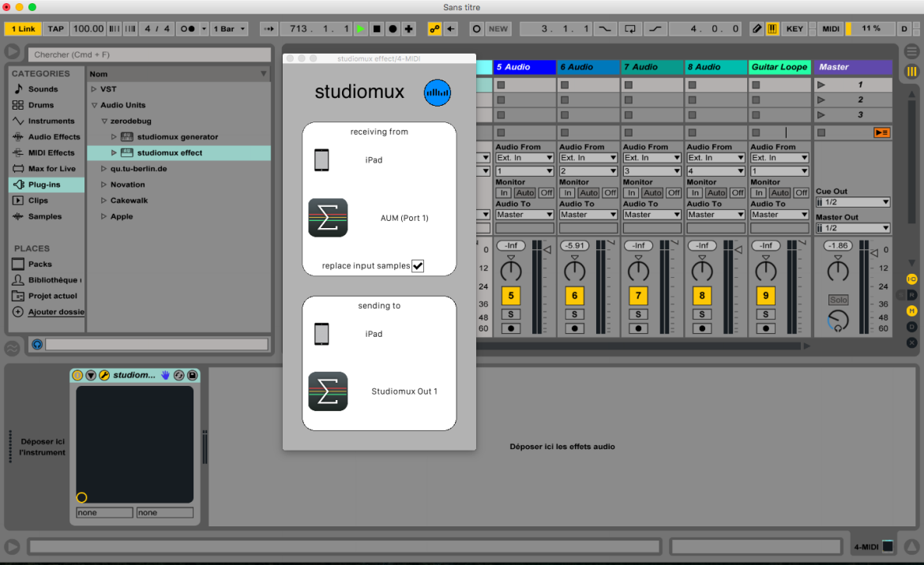
Task: Select the Samples category
Action: click(44, 216)
